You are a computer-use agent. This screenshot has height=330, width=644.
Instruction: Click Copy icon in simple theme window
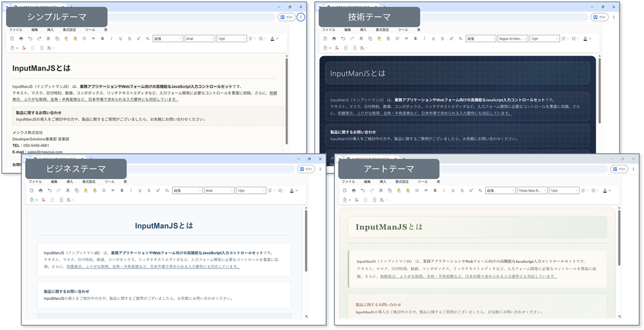pos(57,39)
